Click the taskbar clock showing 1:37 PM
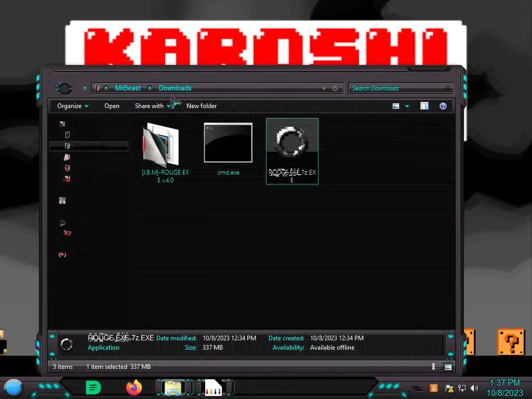532x399 pixels. click(x=505, y=388)
